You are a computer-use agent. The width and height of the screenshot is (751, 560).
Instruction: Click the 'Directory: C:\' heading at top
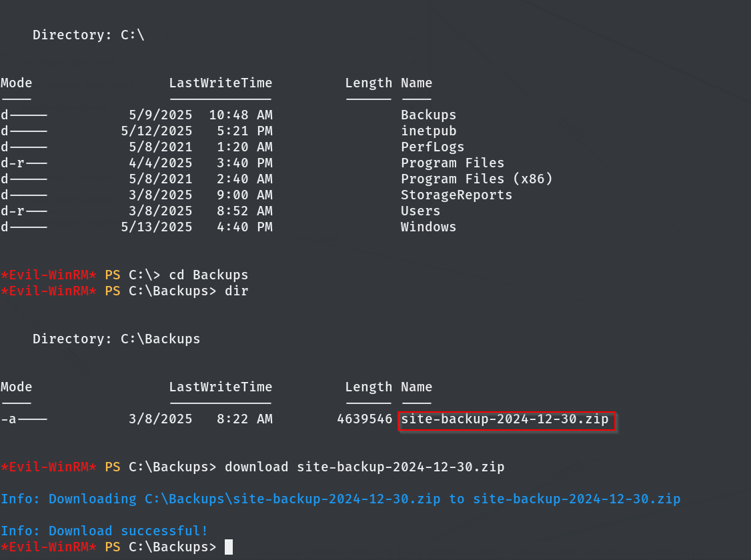click(x=89, y=35)
